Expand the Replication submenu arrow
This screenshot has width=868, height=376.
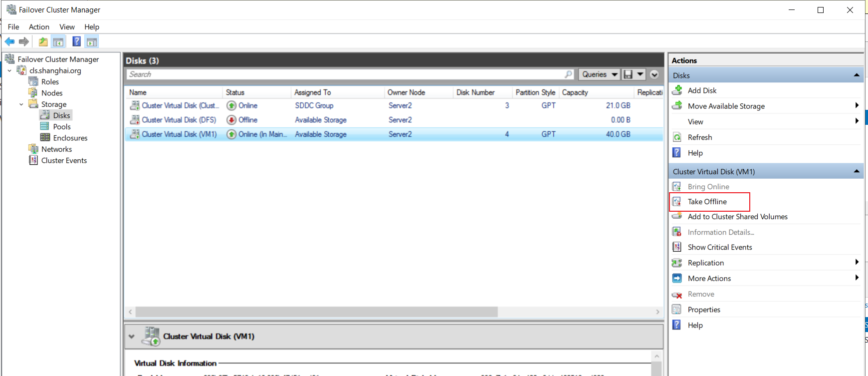coord(857,262)
